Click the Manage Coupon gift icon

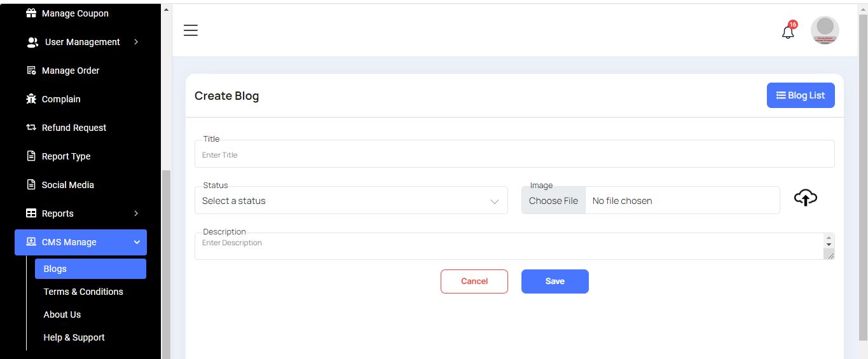click(31, 13)
